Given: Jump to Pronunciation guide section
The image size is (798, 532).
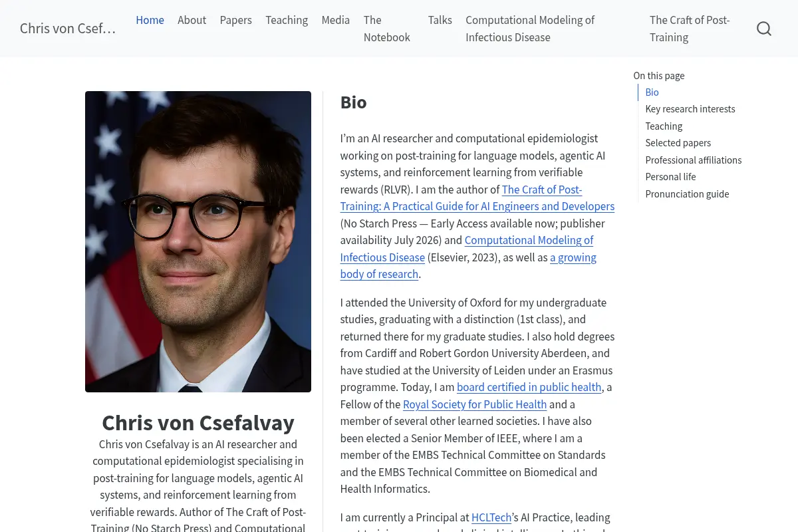Looking at the screenshot, I should click(687, 194).
